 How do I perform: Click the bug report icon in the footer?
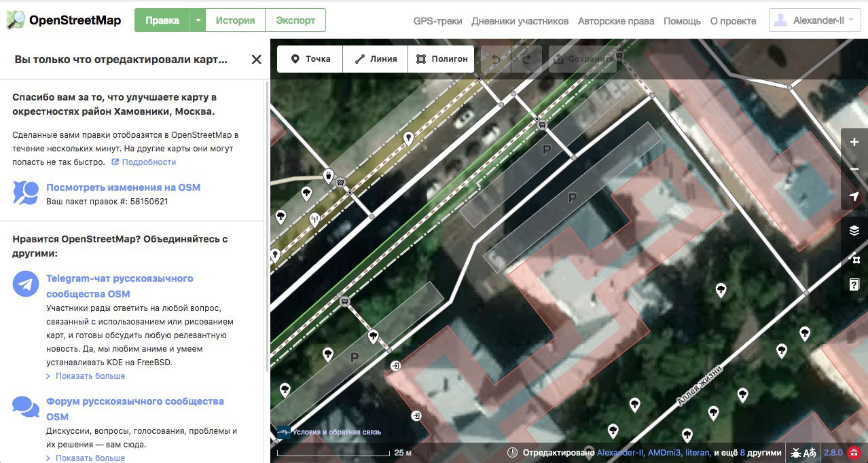tap(795, 453)
